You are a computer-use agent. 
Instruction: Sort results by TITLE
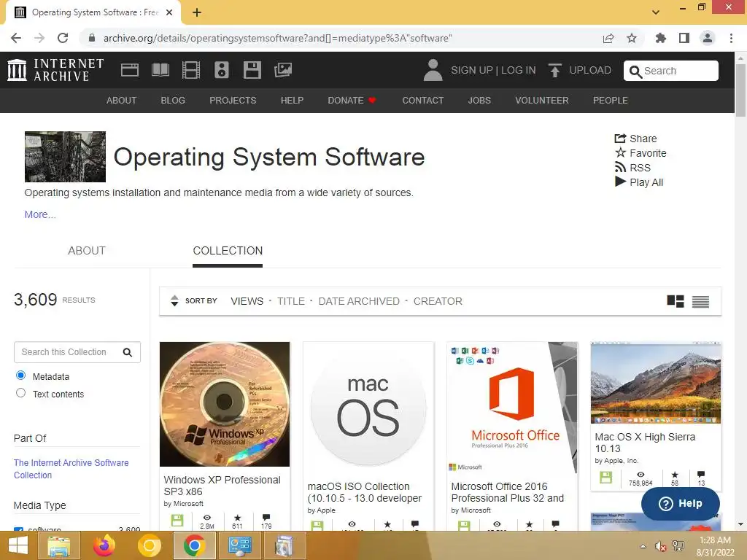(290, 301)
